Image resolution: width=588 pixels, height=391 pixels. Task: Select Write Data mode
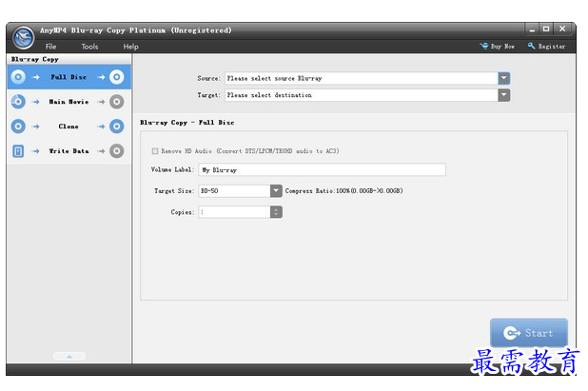(69, 151)
